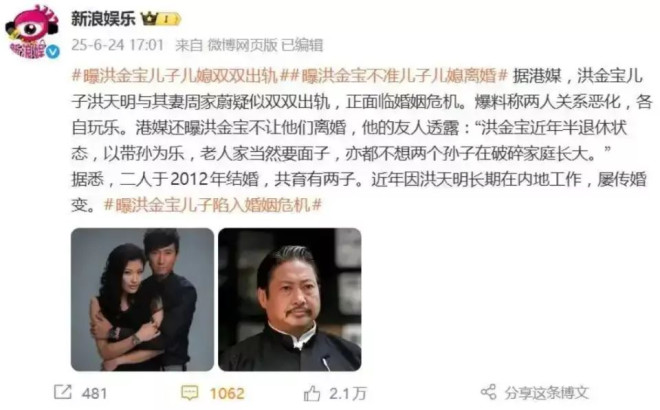Click 分享这条博文 share text
660x410 pixels.
point(546,393)
